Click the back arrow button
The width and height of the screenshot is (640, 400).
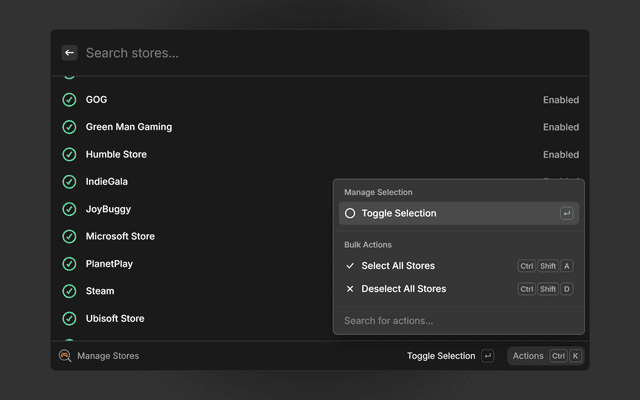coord(69,53)
